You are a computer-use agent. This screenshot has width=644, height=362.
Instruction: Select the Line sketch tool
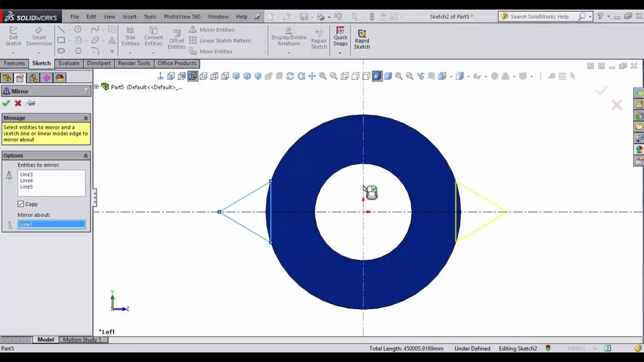61,30
